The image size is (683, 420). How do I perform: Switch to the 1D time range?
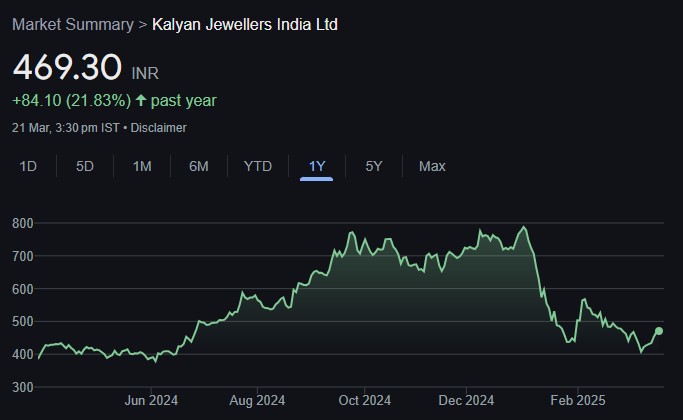tap(28, 166)
